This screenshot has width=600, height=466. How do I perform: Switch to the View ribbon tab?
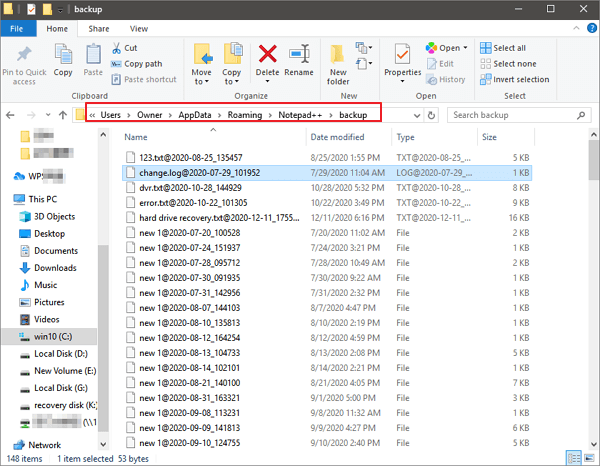pyautogui.click(x=139, y=29)
